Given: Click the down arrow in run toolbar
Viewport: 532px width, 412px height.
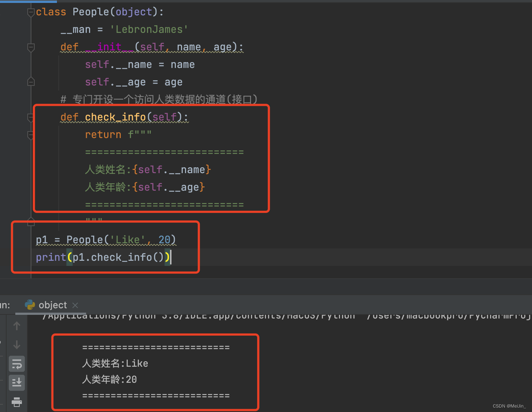Looking at the screenshot, I should pos(17,345).
